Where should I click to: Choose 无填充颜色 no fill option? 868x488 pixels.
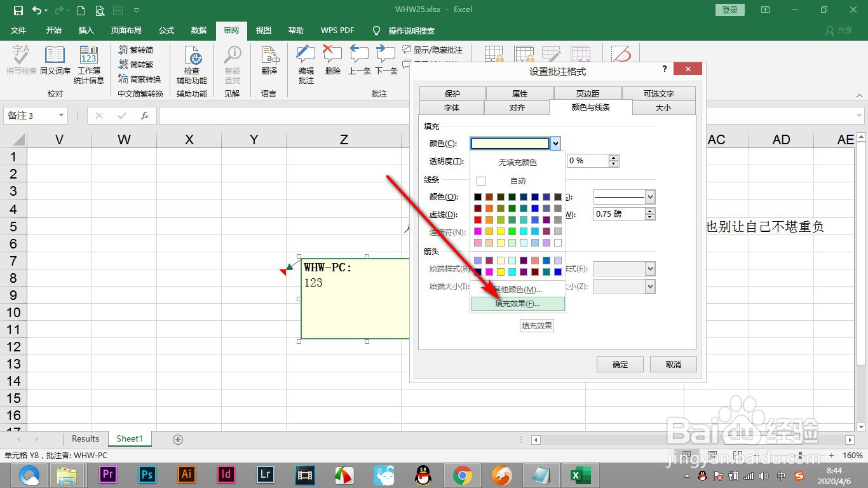517,163
